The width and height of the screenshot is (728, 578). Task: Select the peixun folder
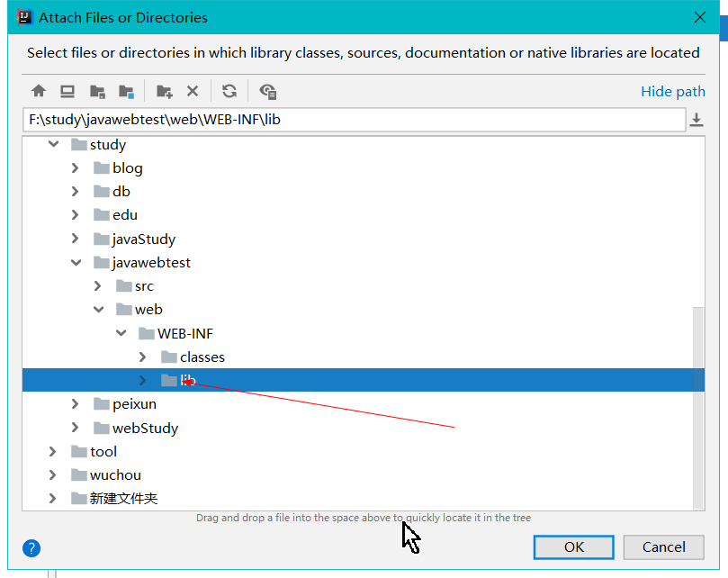[125, 403]
